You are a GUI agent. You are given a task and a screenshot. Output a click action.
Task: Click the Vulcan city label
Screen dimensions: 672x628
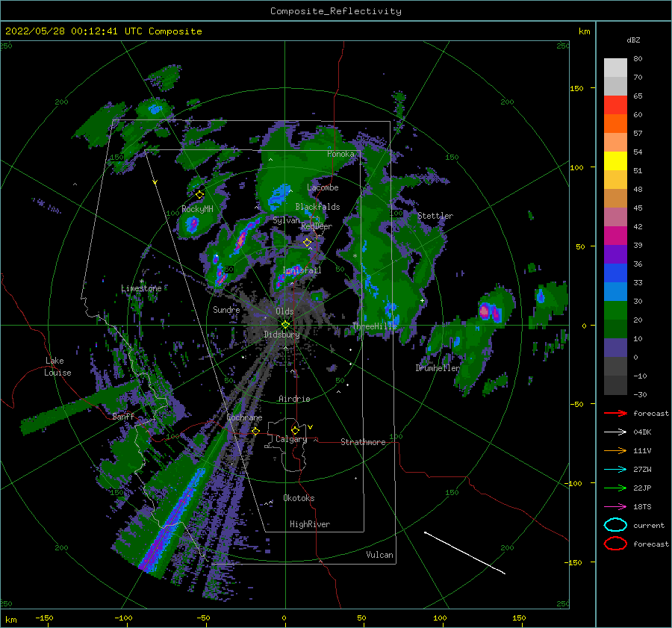point(379,555)
